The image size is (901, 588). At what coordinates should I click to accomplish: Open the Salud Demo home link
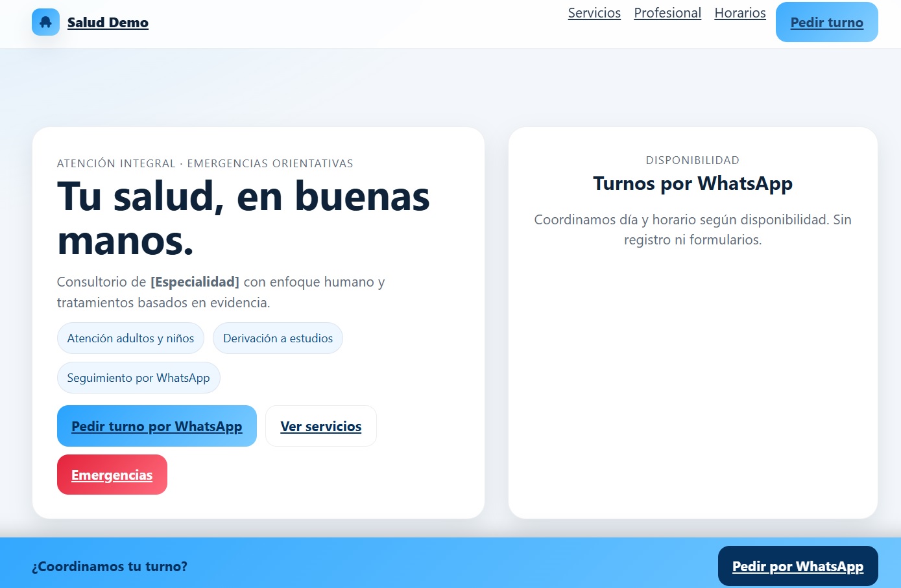[108, 22]
